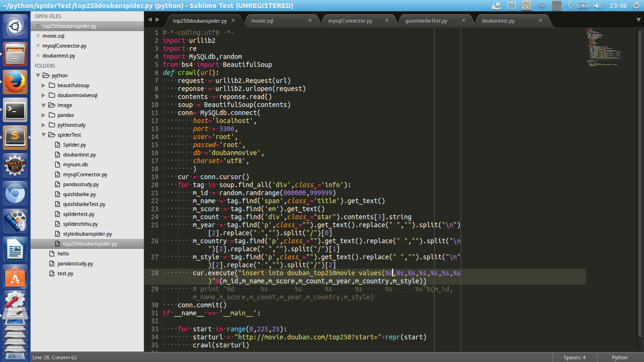This screenshot has height=362, width=644.
Task: Collapse the spiderTest folder
Action: click(44, 135)
